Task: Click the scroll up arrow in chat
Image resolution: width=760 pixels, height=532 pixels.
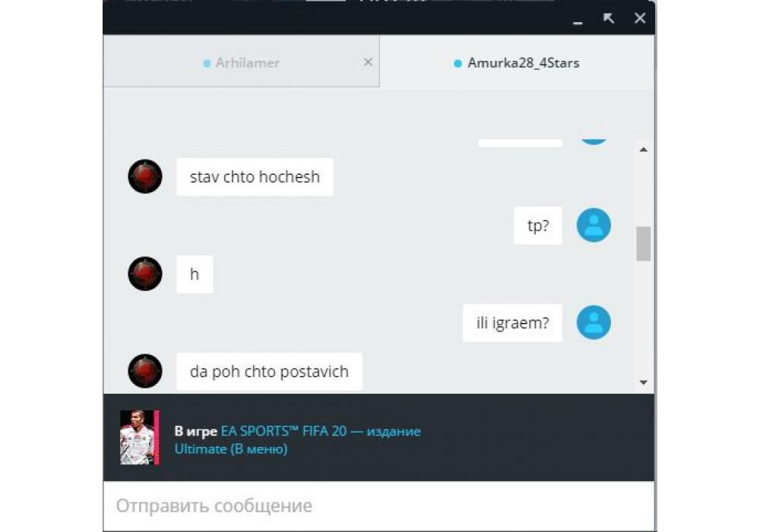Action: point(643,150)
